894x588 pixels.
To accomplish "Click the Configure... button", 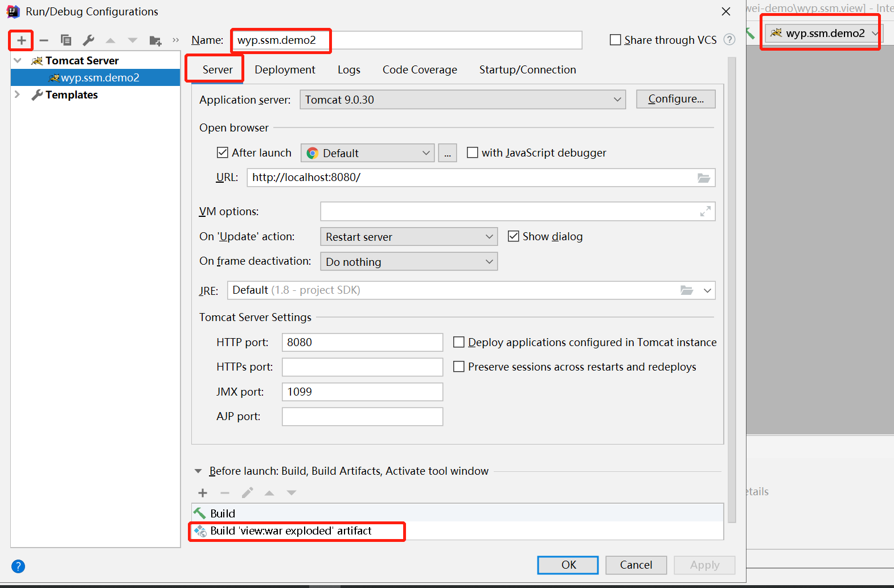I will [676, 99].
